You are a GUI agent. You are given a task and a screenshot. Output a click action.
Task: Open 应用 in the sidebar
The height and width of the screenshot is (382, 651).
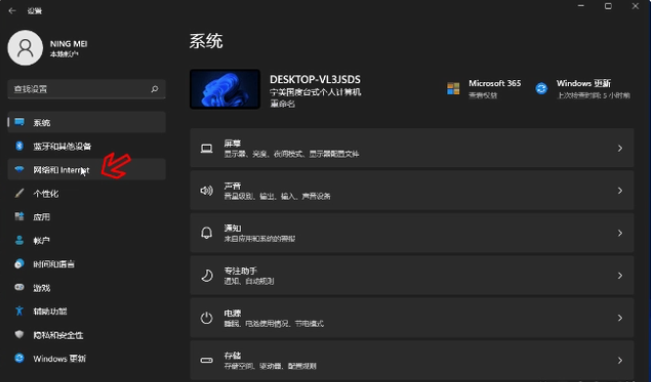pyautogui.click(x=87, y=216)
